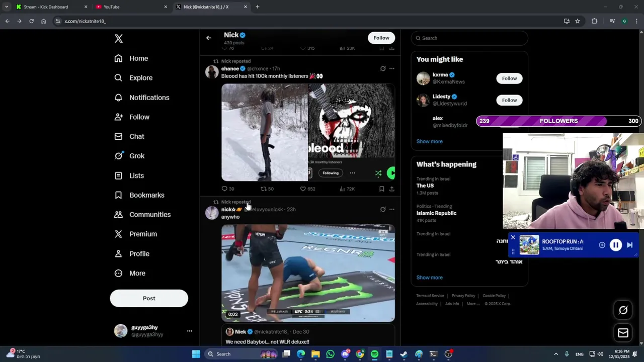
Task: Share the Bleood 100k listeners post
Action: coord(392,189)
